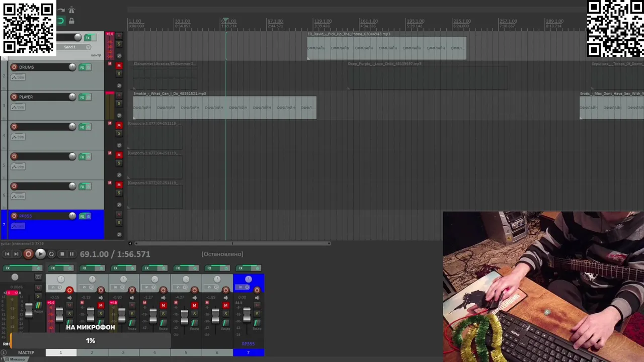Open input dropdown on mixer strip 2

click(87, 288)
